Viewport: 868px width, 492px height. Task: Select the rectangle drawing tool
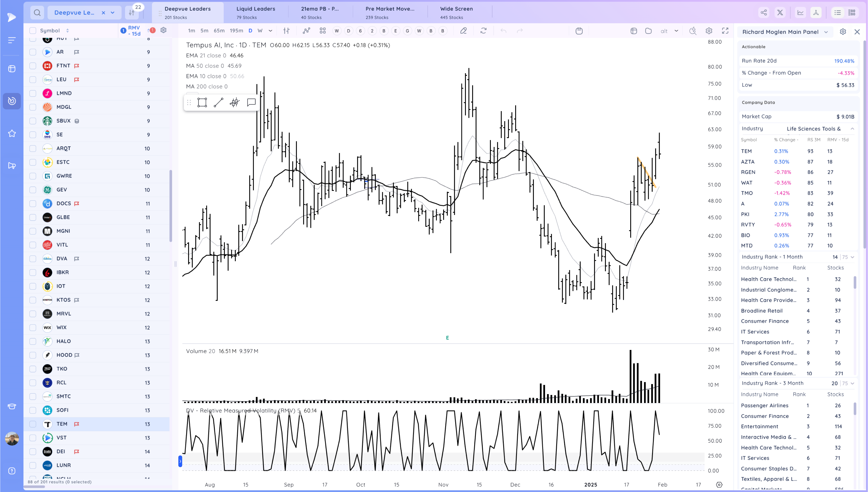click(x=202, y=102)
